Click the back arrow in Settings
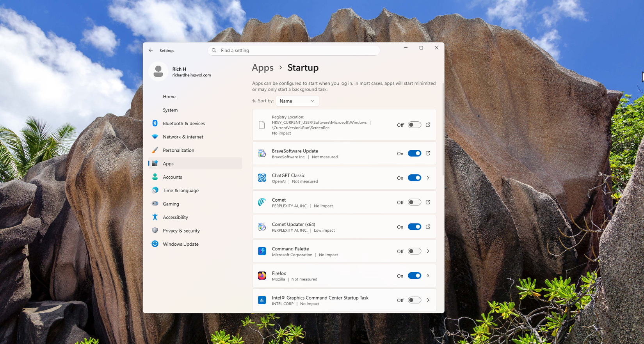This screenshot has width=644, height=344. [x=151, y=50]
